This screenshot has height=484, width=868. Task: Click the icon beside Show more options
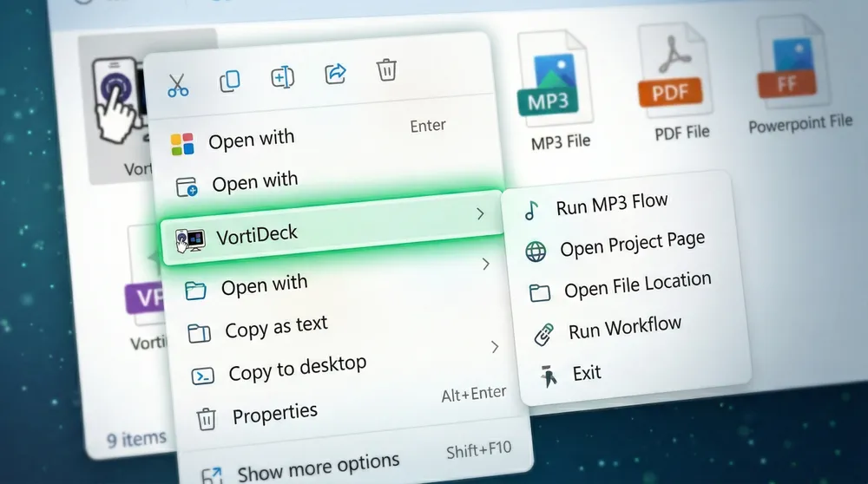[212, 476]
